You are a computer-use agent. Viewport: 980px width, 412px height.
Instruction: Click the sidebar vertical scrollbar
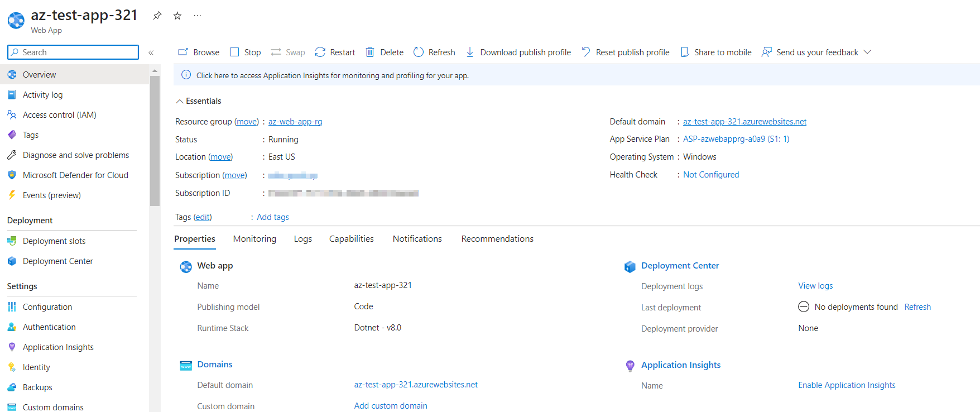pos(155,141)
